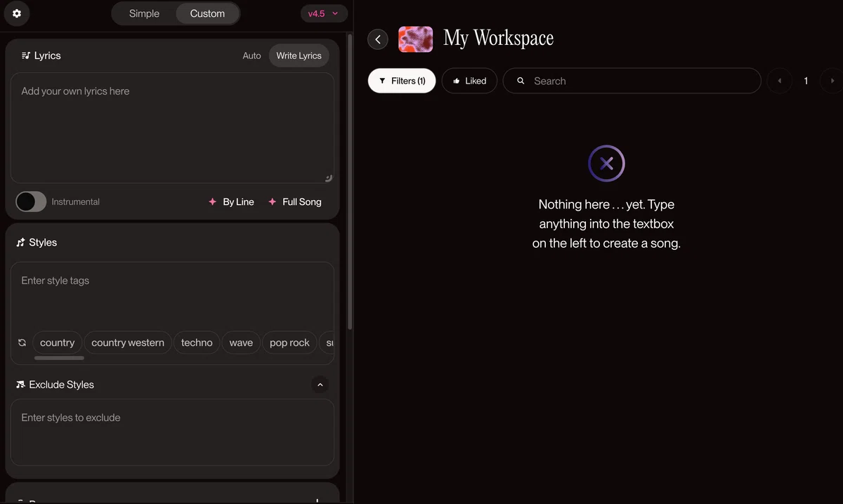
Task: Click the workspace Search field
Action: click(x=632, y=81)
